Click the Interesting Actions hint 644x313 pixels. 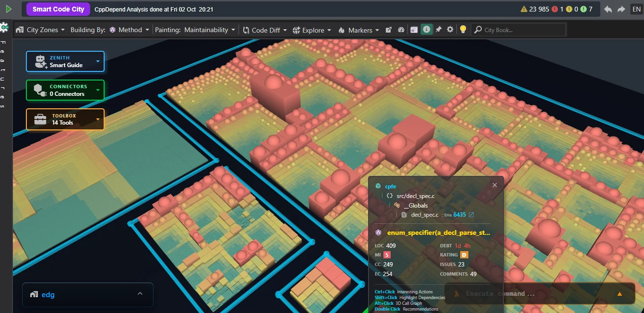coord(415,291)
